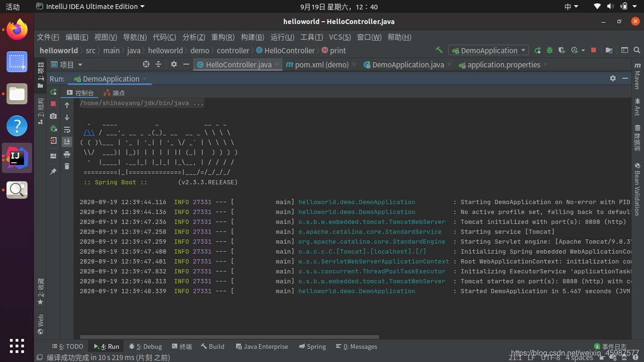
Task: Click the restore layout icon in Run panel
Action: [53, 156]
